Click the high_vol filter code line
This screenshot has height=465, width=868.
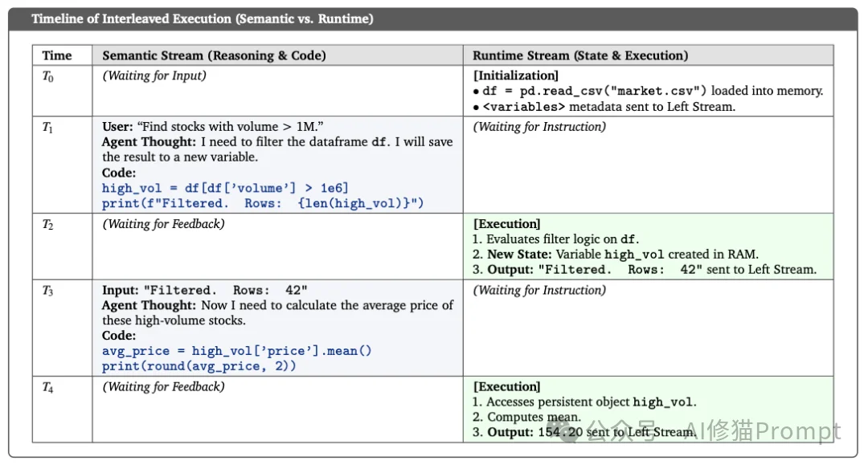tap(226, 188)
